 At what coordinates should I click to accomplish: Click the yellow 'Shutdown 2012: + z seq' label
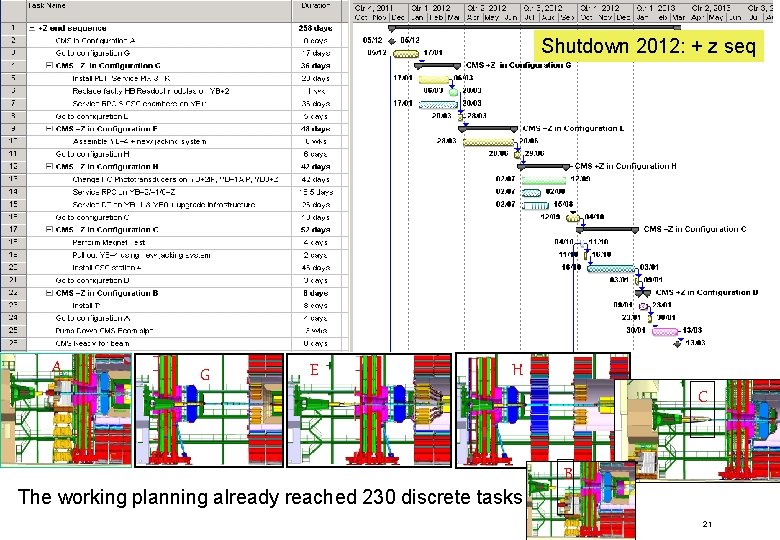click(x=648, y=46)
